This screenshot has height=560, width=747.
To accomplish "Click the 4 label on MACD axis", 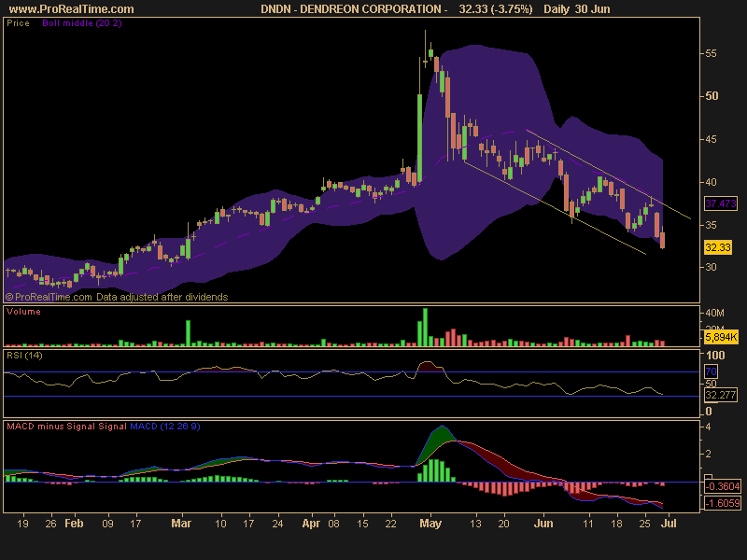I will coord(708,427).
